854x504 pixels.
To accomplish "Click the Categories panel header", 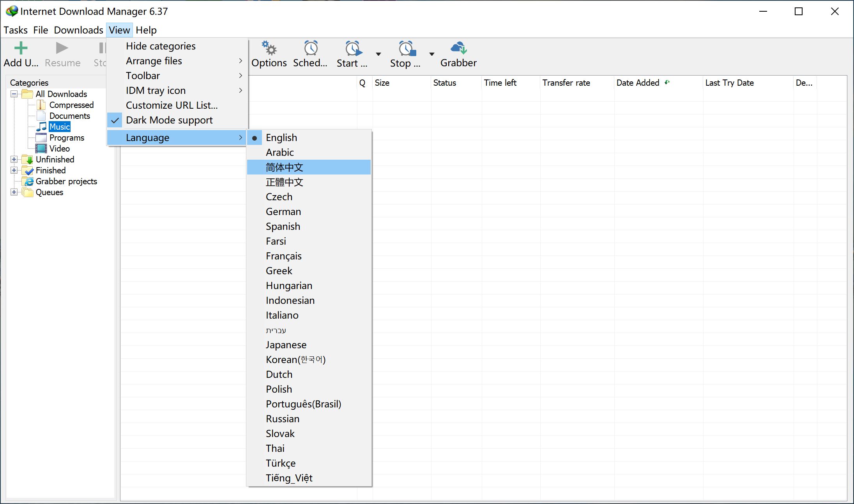I will tap(57, 83).
